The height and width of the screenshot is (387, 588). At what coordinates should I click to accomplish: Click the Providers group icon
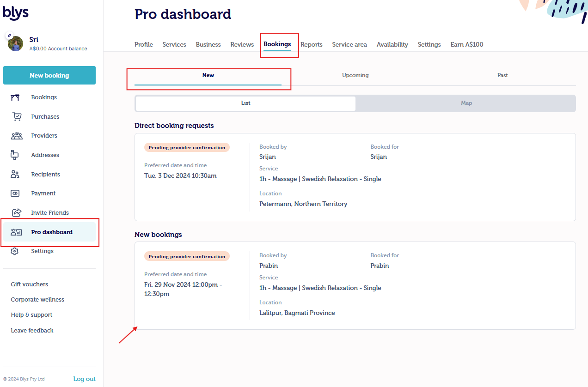[17, 136]
